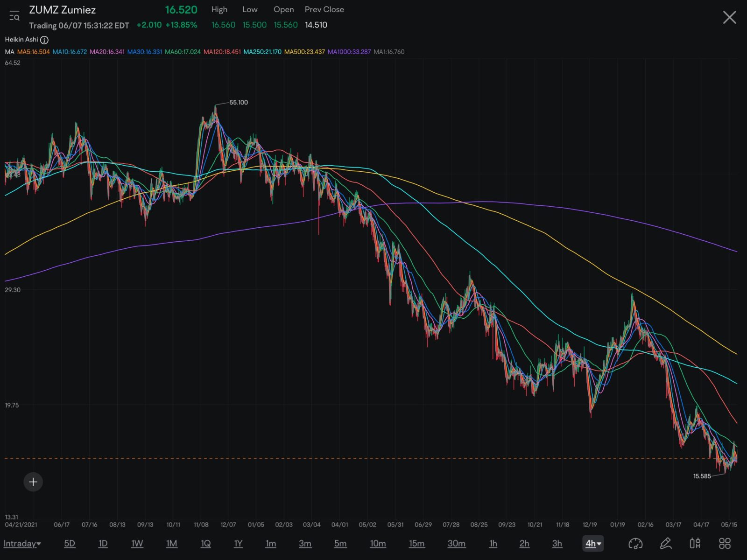The height and width of the screenshot is (560, 747).
Task: Click the 11/08 date axis label
Action: click(201, 525)
